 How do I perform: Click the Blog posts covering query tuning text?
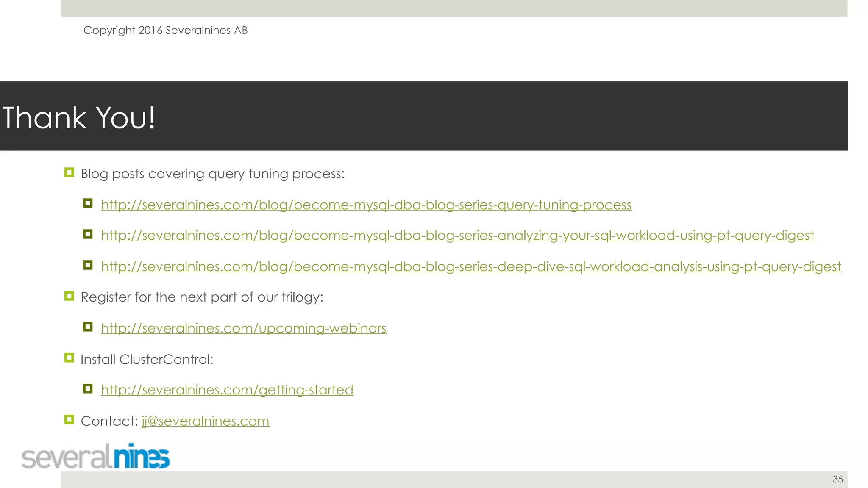click(x=213, y=174)
